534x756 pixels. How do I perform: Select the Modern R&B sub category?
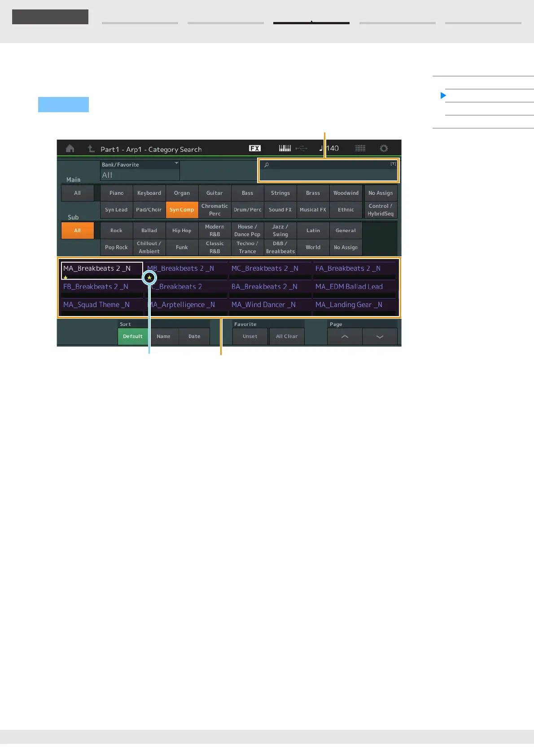click(x=215, y=230)
